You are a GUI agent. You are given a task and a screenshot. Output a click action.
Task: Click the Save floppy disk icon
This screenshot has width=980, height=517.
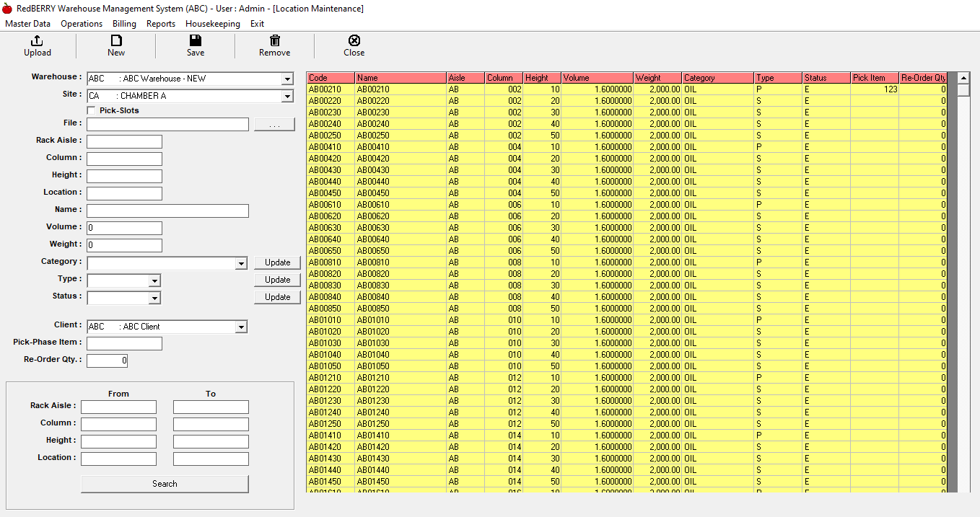click(x=196, y=40)
